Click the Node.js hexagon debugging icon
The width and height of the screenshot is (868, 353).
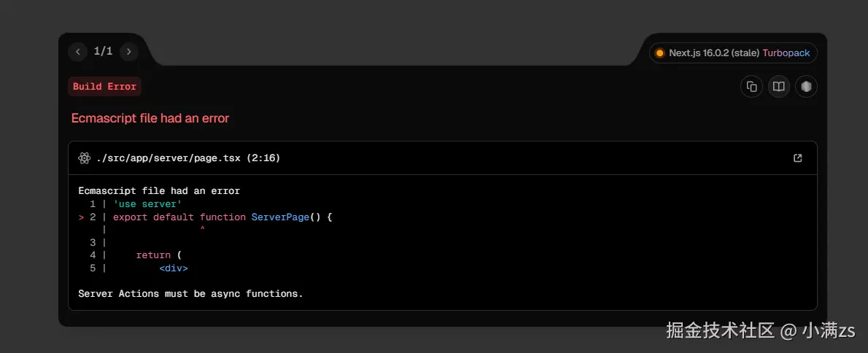click(x=806, y=87)
